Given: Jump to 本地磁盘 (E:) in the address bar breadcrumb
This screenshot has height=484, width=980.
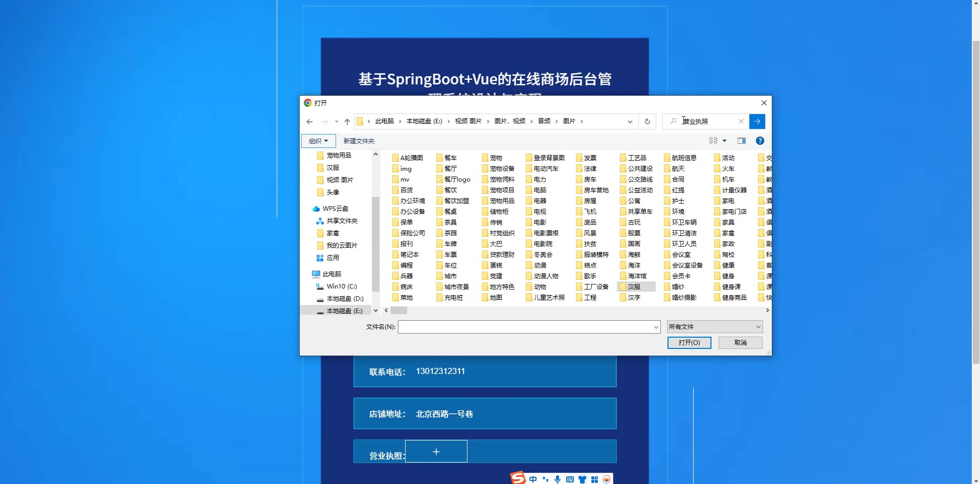Looking at the screenshot, I should [425, 121].
